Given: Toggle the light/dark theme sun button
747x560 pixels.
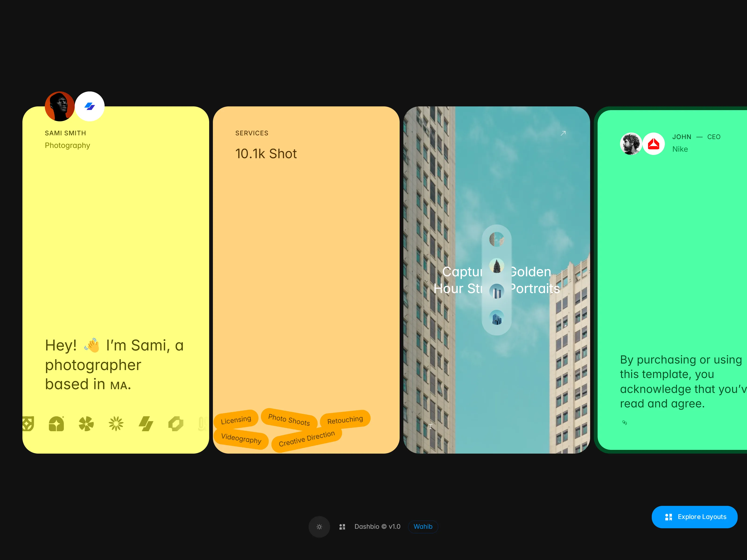Looking at the screenshot, I should click(x=319, y=527).
